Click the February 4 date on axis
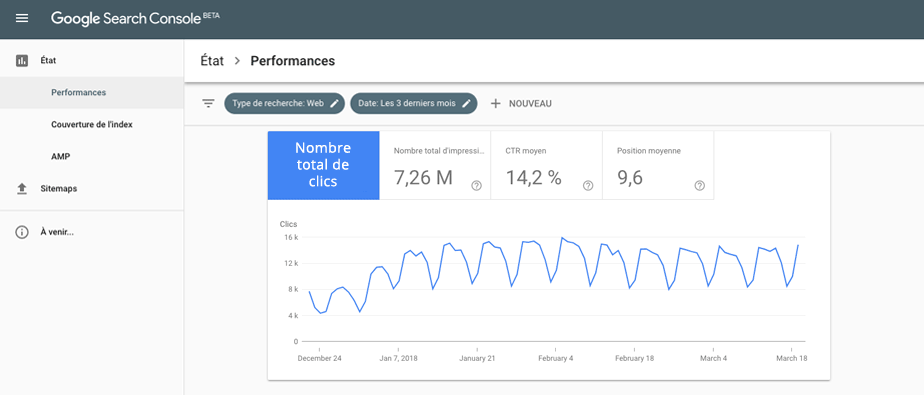Image resolution: width=924 pixels, height=395 pixels. pos(556,358)
